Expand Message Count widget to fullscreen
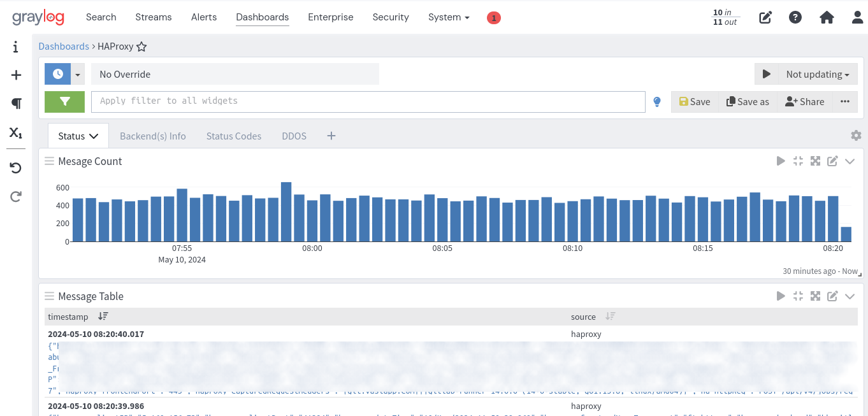 click(815, 161)
